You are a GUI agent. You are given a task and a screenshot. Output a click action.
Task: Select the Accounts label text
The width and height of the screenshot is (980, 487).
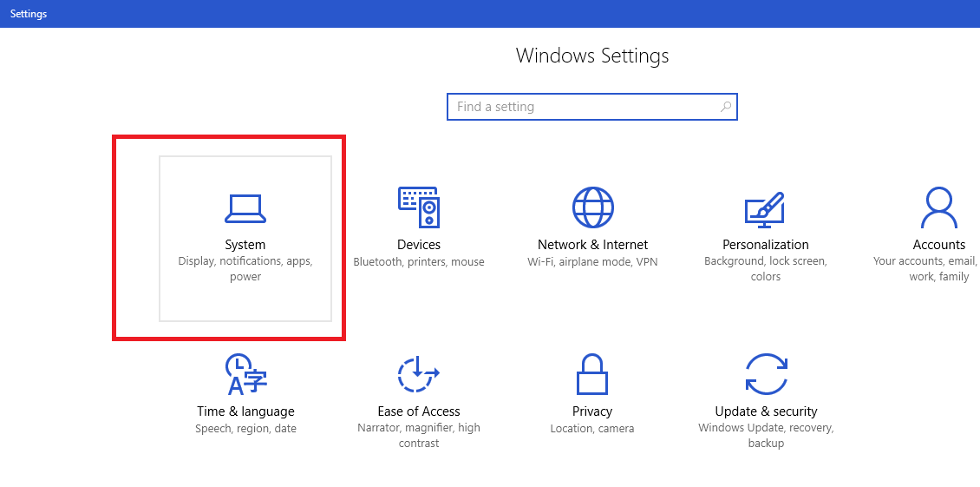click(938, 245)
